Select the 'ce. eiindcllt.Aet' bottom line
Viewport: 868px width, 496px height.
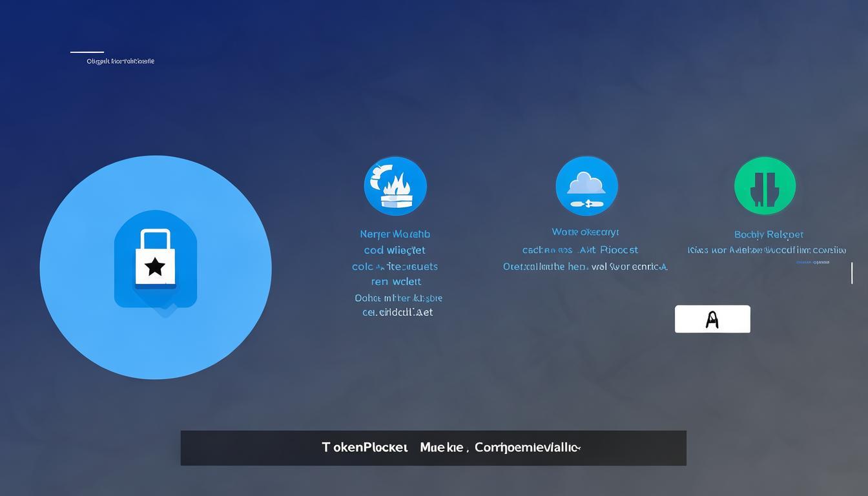(397, 313)
